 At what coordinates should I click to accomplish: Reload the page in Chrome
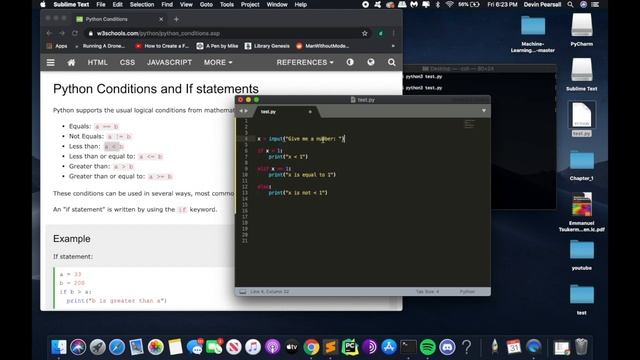(x=75, y=33)
